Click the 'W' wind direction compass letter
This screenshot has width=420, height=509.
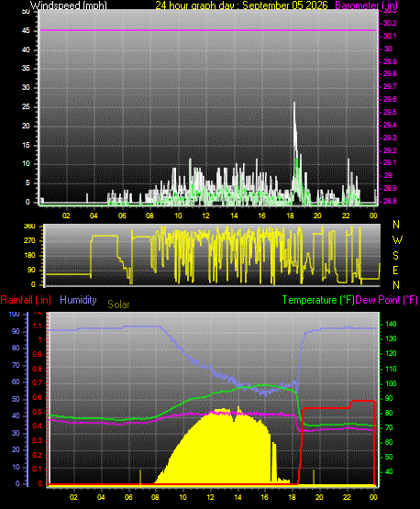tap(397, 240)
